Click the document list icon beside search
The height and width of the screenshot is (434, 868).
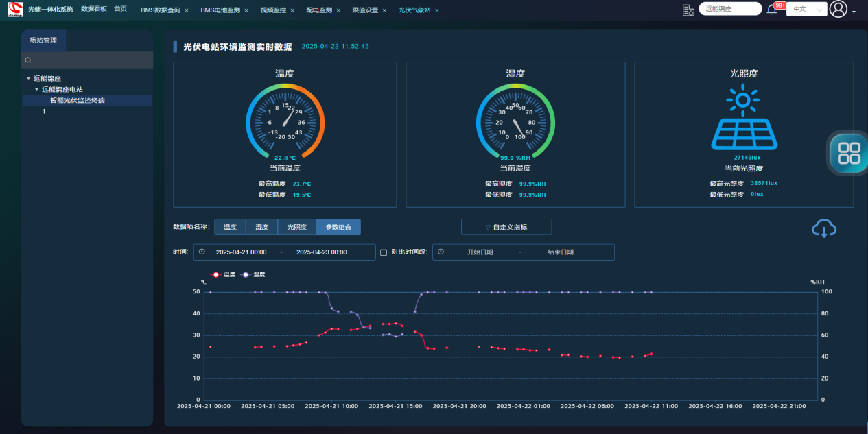tap(688, 10)
